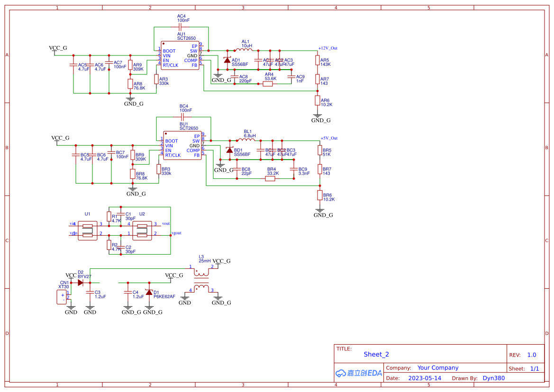Click the Sheet_2 title text
Viewport: 554px width, 392px height.
[x=376, y=354]
